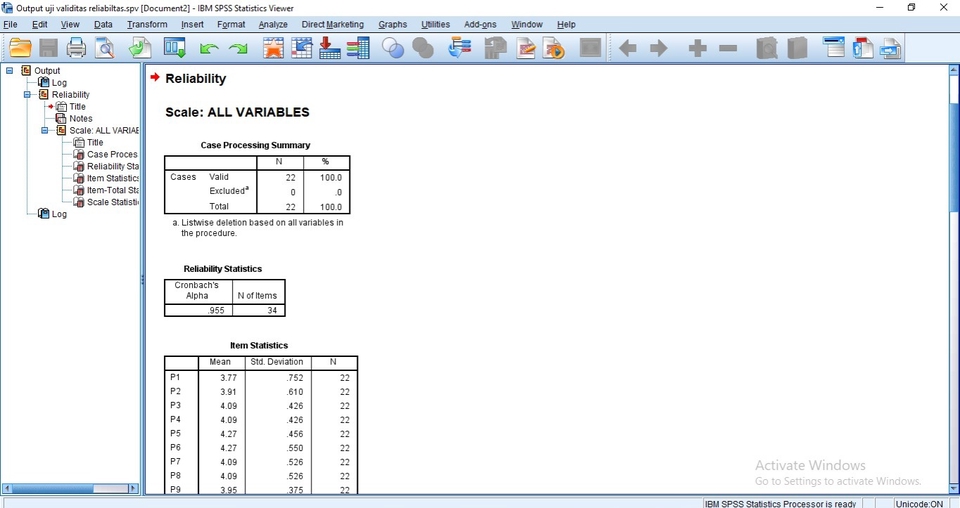The height and width of the screenshot is (508, 960).
Task: Click the Hide items closed book icon
Action: pos(797,48)
